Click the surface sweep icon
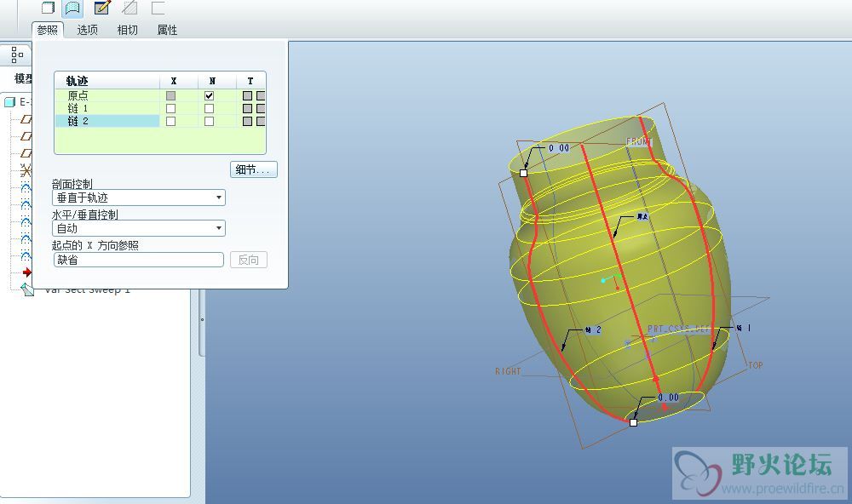 73,8
